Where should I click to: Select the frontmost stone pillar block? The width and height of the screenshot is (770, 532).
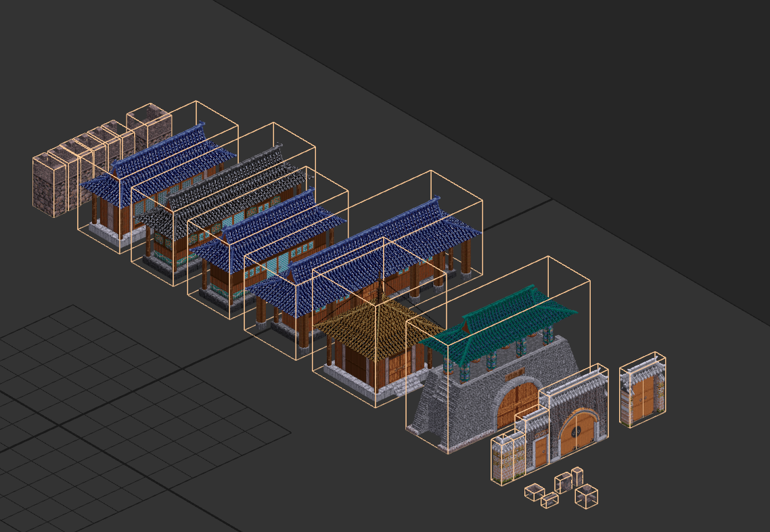pos(49,185)
